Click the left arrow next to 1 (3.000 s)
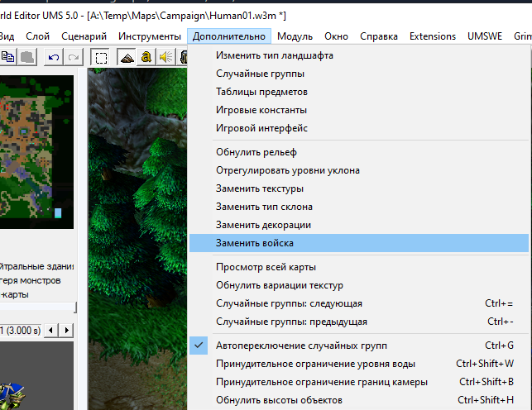 pyautogui.click(x=51, y=330)
